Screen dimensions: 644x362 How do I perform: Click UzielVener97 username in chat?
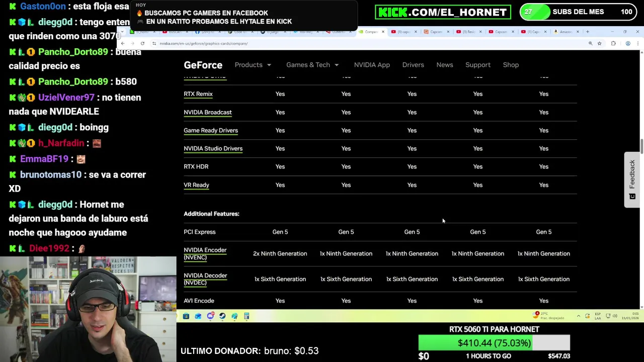(66, 97)
